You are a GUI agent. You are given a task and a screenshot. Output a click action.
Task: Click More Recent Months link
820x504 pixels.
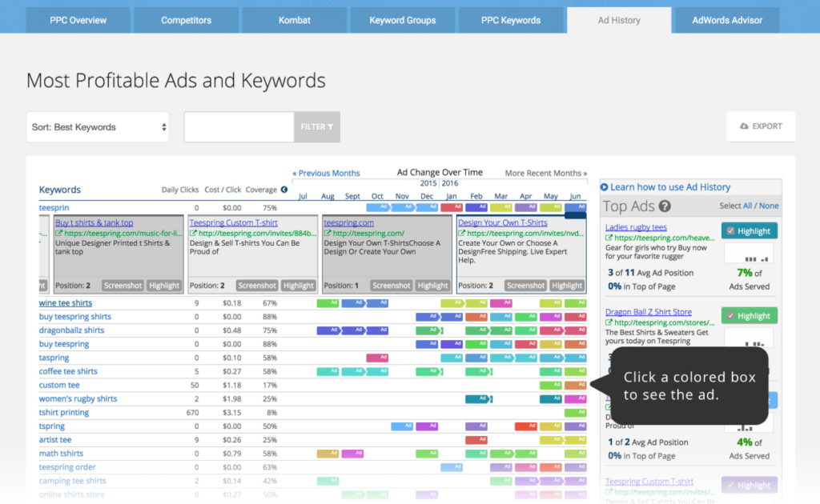(x=546, y=173)
